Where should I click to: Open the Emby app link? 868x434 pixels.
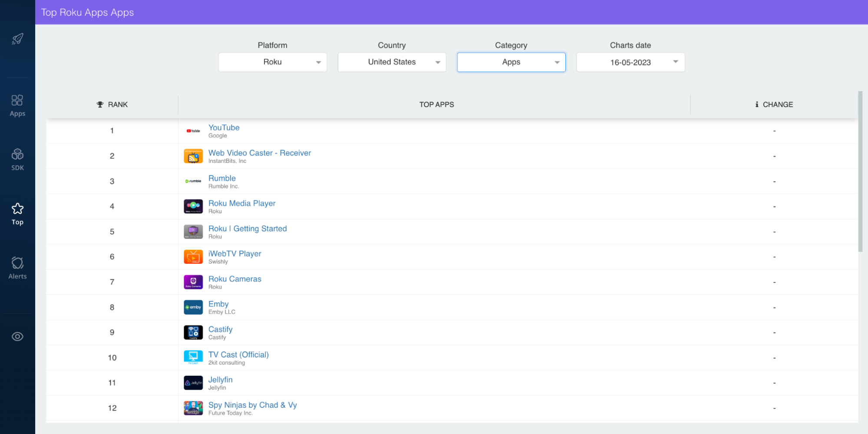tap(218, 304)
